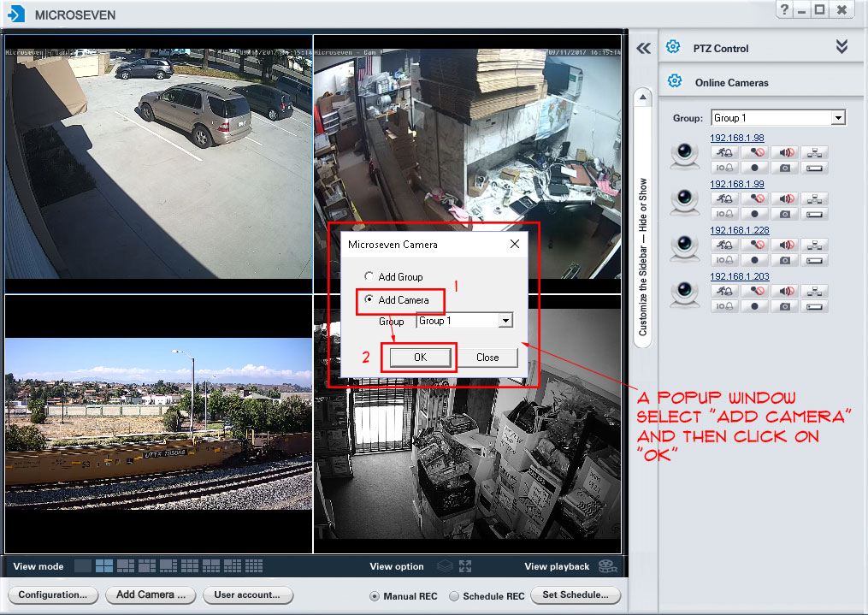Open the sidebar Group 1 dropdown
This screenshot has height=615, width=868.
(838, 118)
